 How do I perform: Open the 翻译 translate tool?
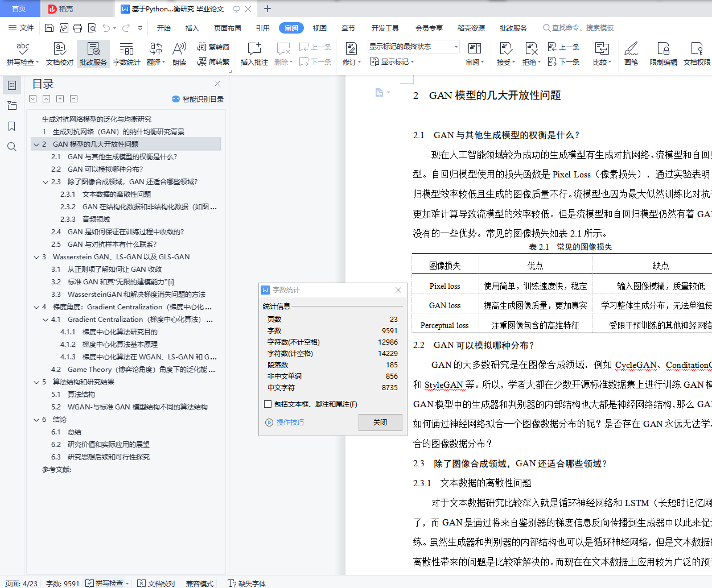156,54
